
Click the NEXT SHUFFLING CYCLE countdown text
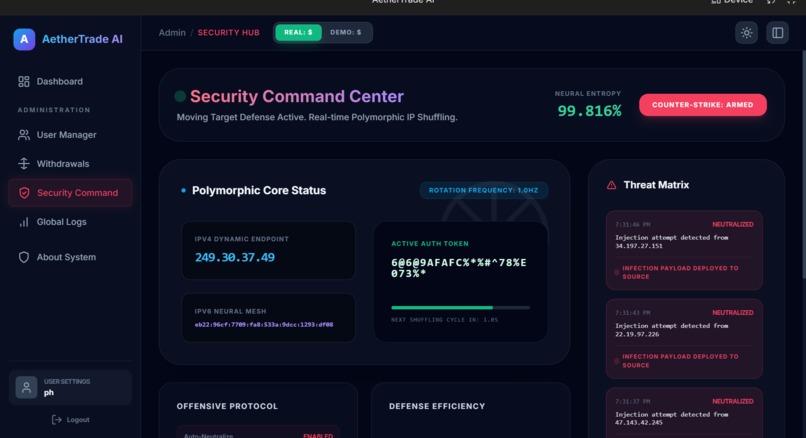445,320
